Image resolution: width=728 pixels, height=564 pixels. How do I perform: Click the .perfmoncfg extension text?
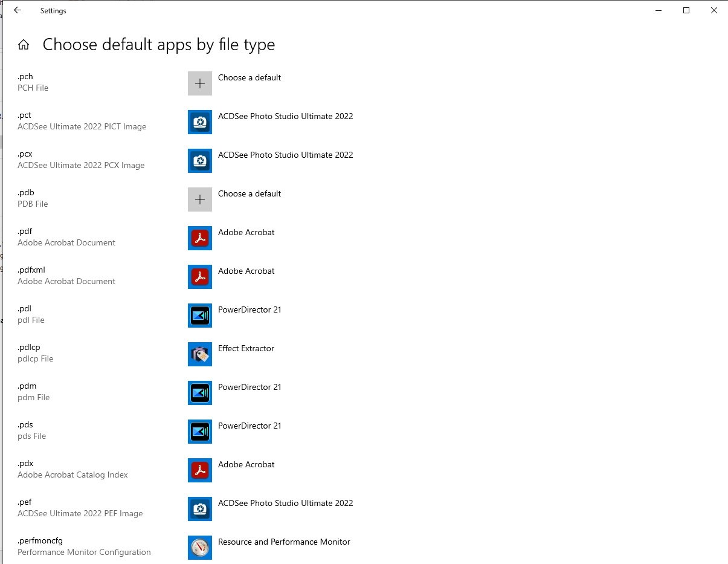point(40,540)
